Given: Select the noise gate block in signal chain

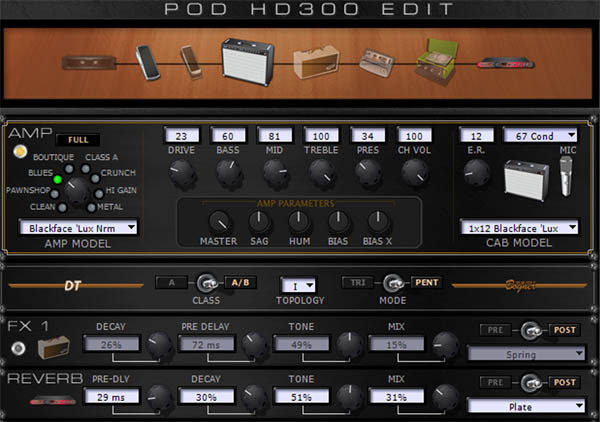Looking at the screenshot, I should coord(89,62).
